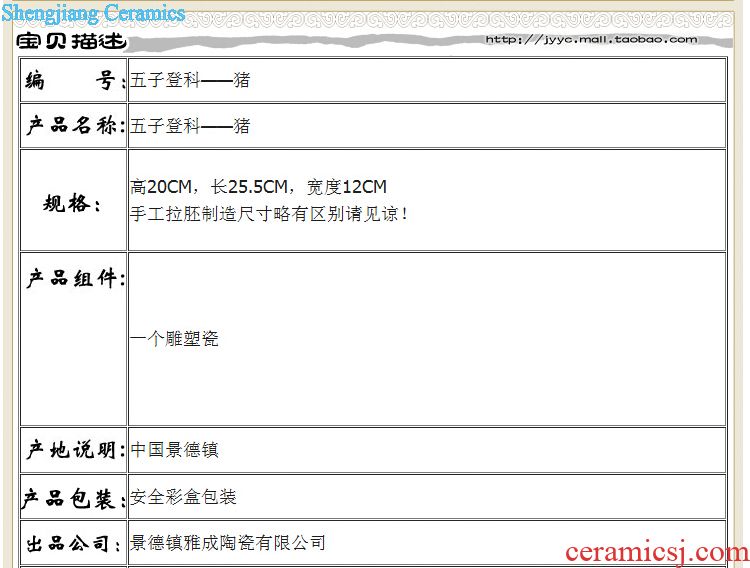The image size is (750, 568).
Task: Click 五子登科——猪 value in 编号 row
Action: [x=190, y=80]
